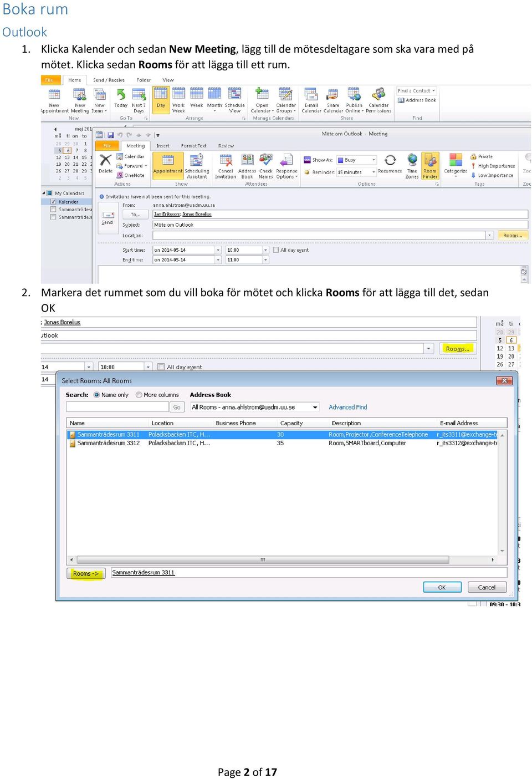Open the Folder tab
Image resolution: width=532 pixels, height=779 pixels.
point(144,80)
